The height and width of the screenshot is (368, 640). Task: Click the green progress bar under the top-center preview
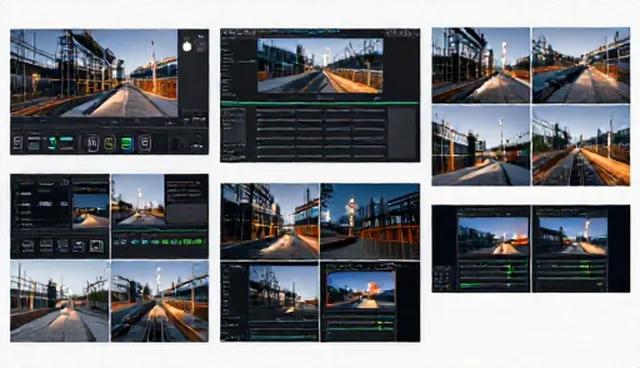click(x=320, y=103)
